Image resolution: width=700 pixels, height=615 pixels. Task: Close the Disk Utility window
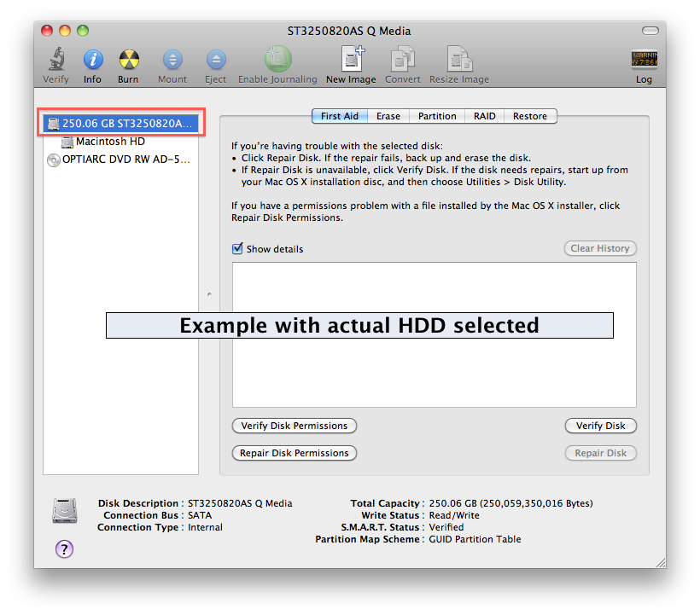click(x=47, y=31)
